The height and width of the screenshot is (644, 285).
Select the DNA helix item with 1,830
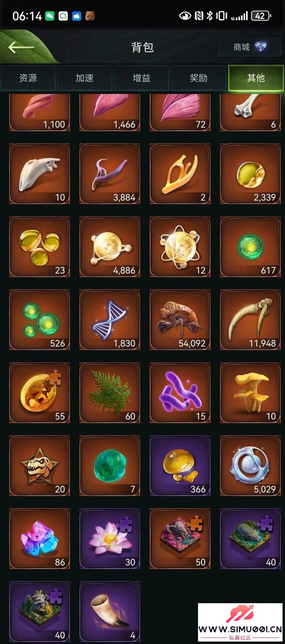coord(110,320)
